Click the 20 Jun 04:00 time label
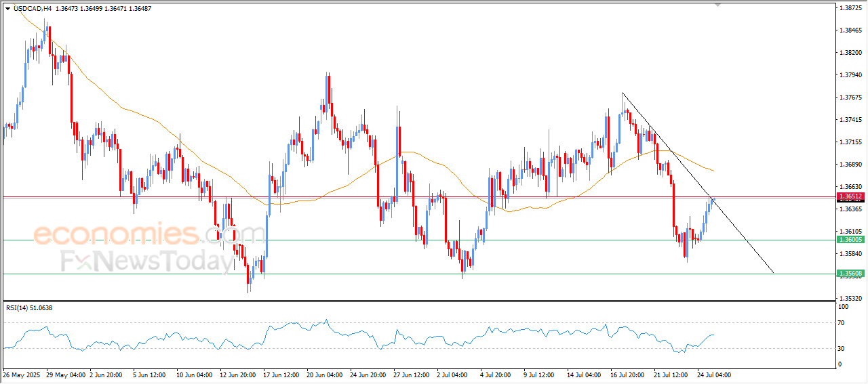This screenshot has height=384, width=868. [x=325, y=375]
